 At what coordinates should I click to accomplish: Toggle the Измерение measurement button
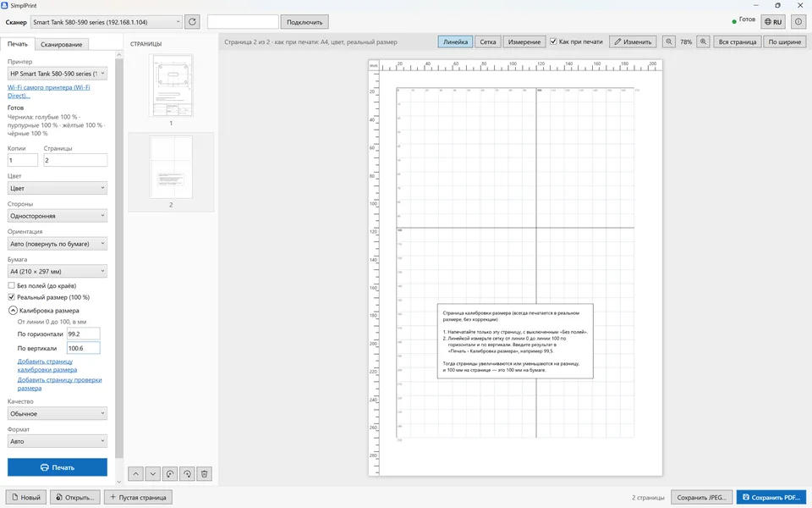524,42
